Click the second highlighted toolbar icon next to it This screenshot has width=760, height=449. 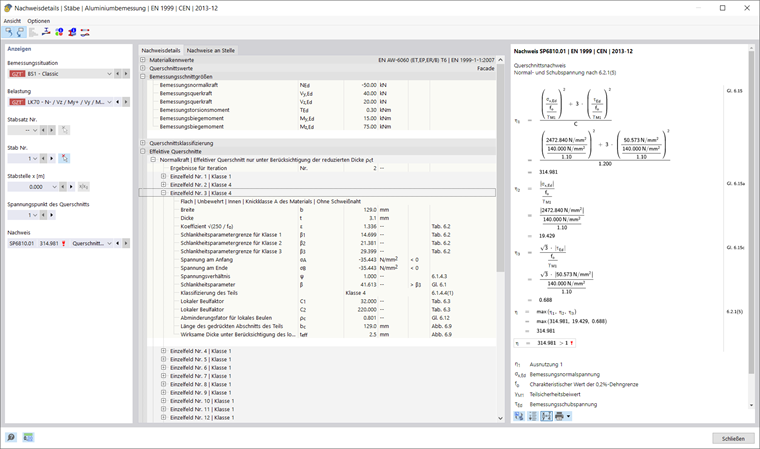point(20,32)
